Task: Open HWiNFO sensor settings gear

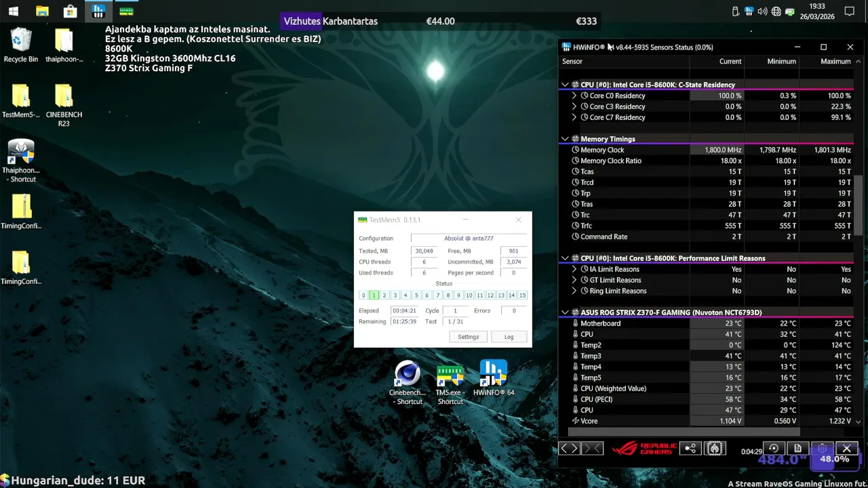Action: pos(822,449)
